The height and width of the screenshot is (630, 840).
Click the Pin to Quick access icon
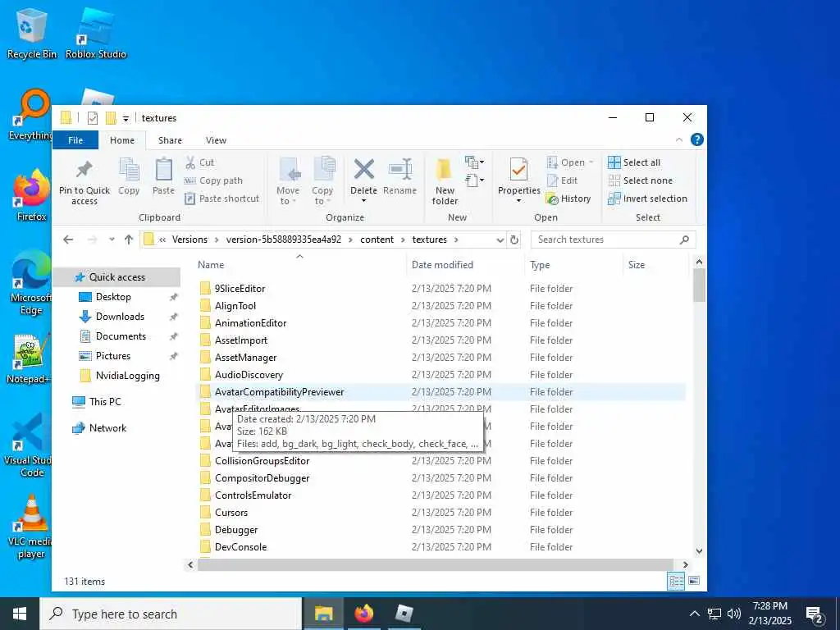click(84, 170)
